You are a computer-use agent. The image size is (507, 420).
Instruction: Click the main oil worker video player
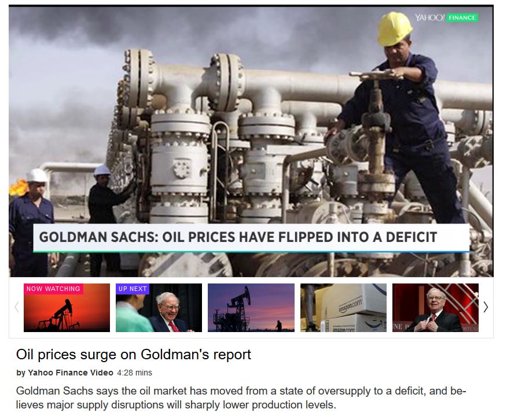tap(251, 141)
